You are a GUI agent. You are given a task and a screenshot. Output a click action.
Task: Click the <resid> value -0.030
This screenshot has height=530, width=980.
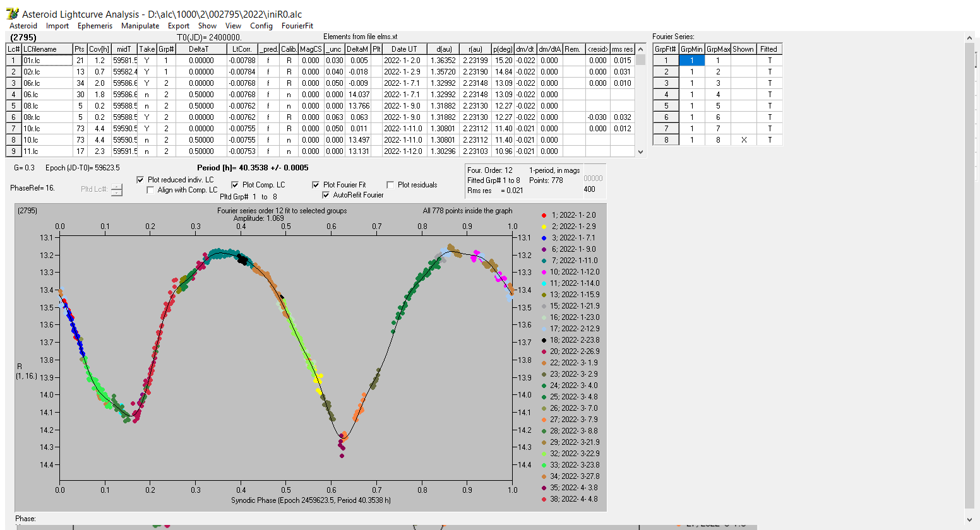click(597, 117)
